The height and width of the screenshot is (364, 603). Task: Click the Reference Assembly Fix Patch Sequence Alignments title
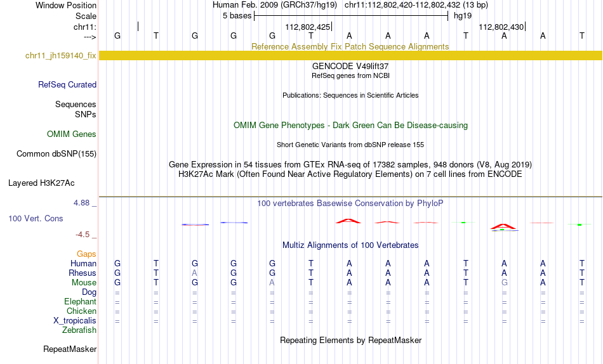(x=350, y=46)
